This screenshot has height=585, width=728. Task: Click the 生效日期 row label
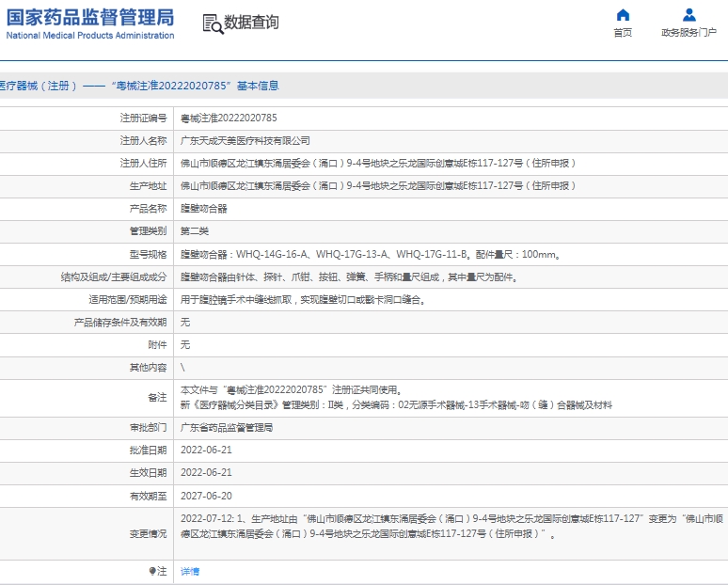148,472
